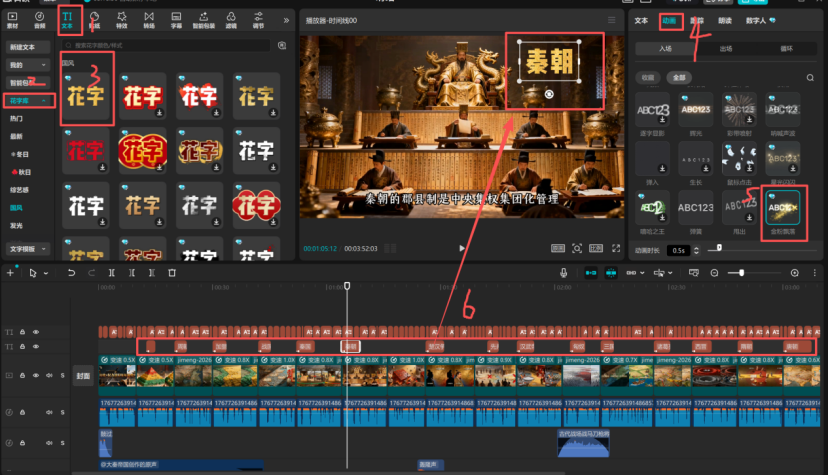Mute the first audio track speaker icon
Screen dimensions: 829x476
(x=49, y=412)
